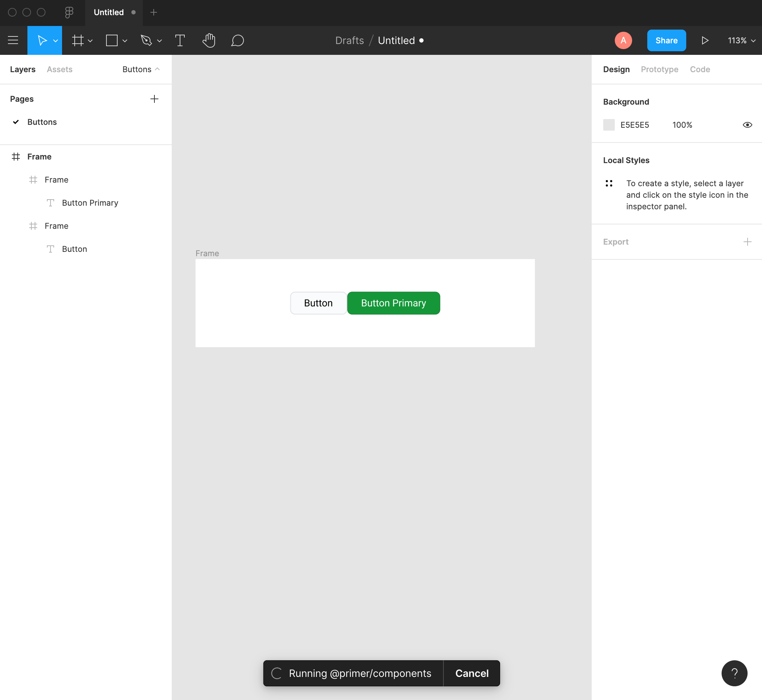Select the Rectangle shape tool

(112, 40)
